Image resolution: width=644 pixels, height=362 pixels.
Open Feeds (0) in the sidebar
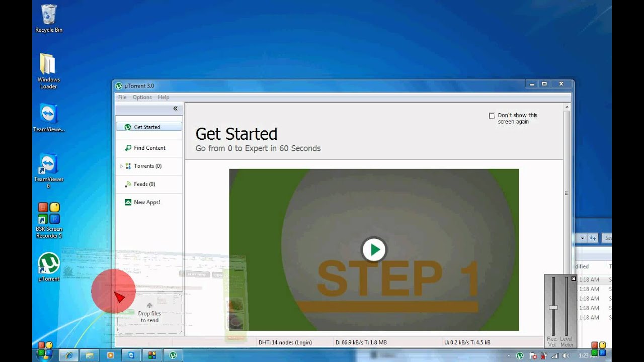pyautogui.click(x=148, y=184)
